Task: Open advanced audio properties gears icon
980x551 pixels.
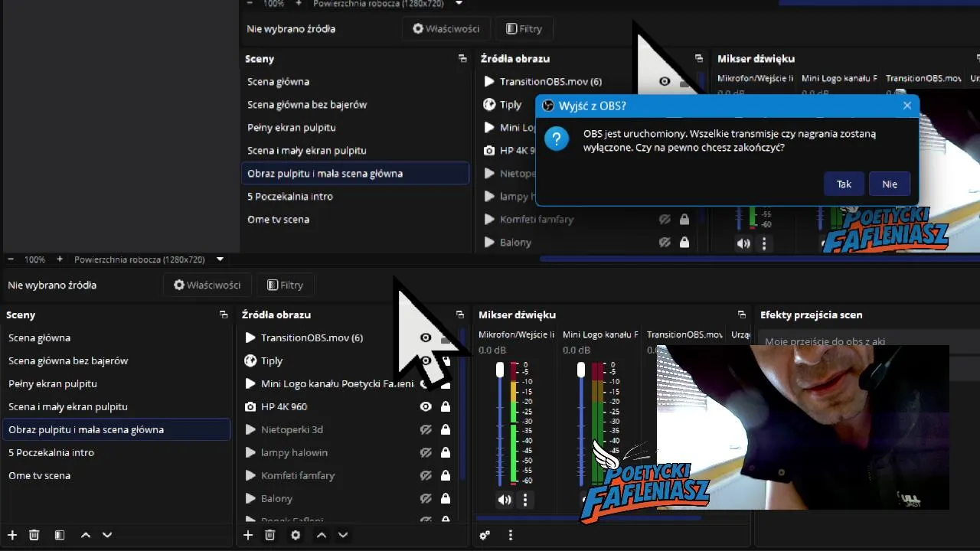Action: (485, 535)
